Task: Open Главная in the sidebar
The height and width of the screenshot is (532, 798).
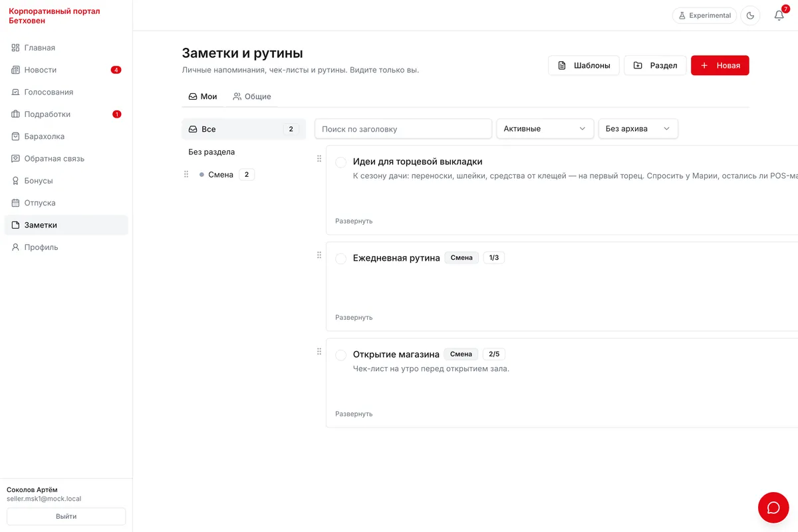Action: click(66, 48)
